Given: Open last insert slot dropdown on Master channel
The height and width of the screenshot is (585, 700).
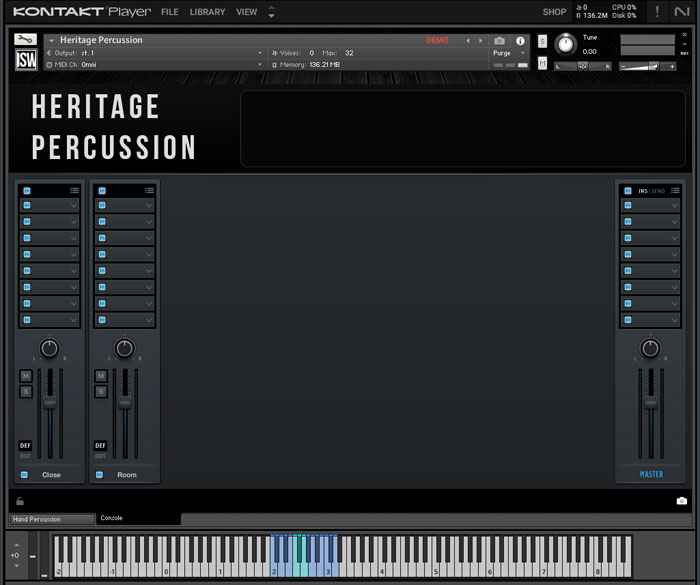Looking at the screenshot, I should point(675,320).
